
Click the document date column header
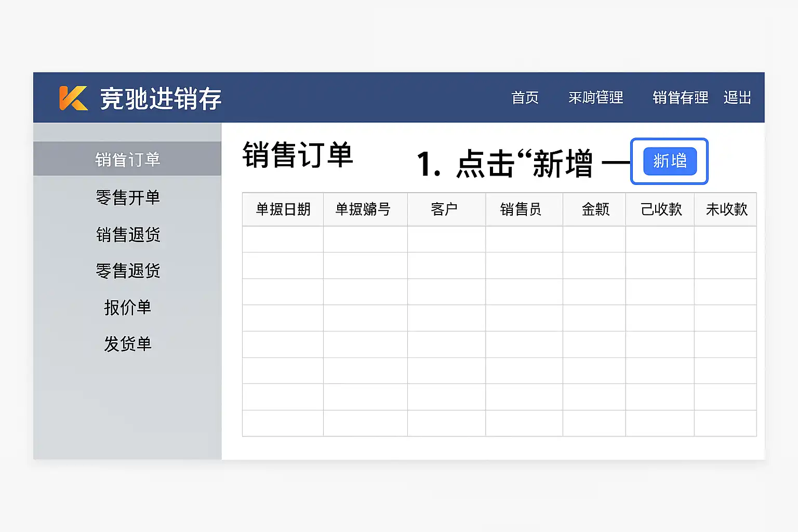[283, 209]
